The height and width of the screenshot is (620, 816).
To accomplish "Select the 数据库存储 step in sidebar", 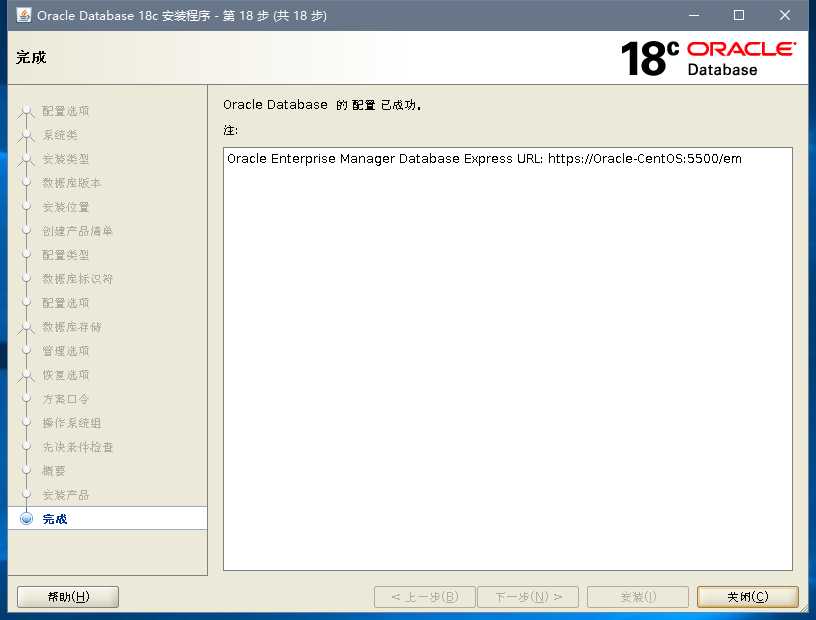I will pos(72,327).
